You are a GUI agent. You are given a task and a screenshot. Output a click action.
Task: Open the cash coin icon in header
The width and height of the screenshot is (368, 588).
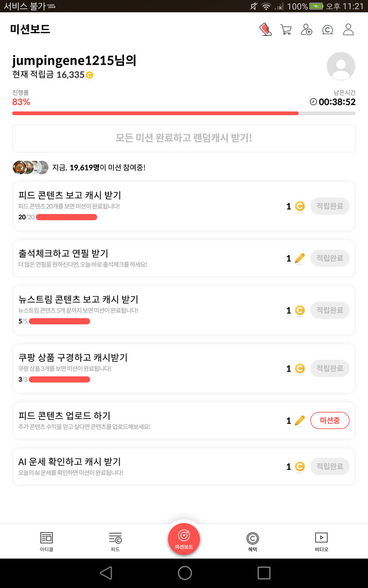(x=327, y=30)
